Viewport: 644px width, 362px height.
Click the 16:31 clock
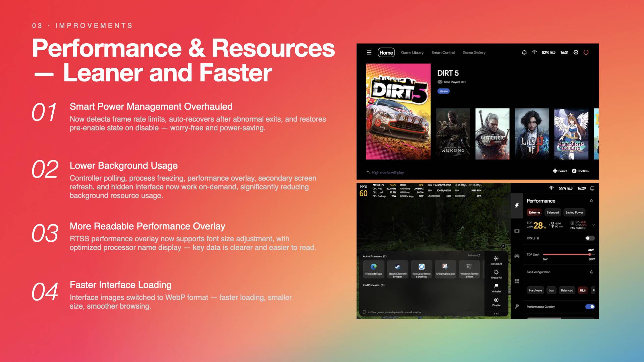[x=565, y=53]
